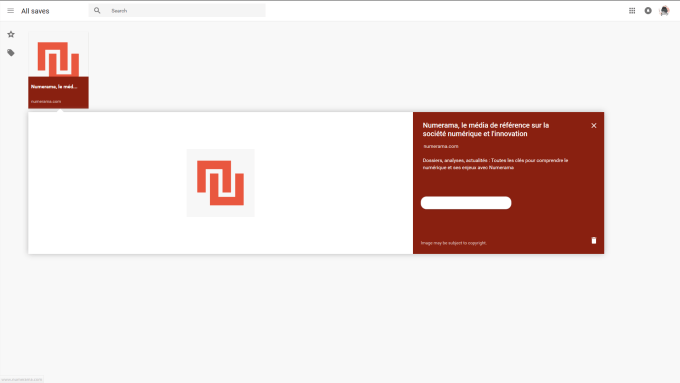
Task: Click the description text starting 'Dossiers, analyses'
Action: (x=495, y=164)
